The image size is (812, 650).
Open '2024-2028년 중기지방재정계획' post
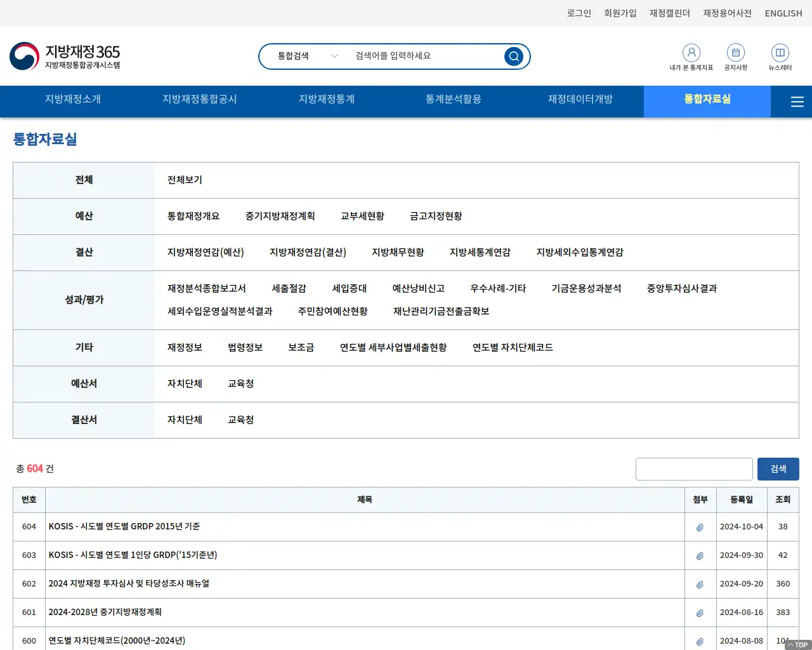coord(105,613)
